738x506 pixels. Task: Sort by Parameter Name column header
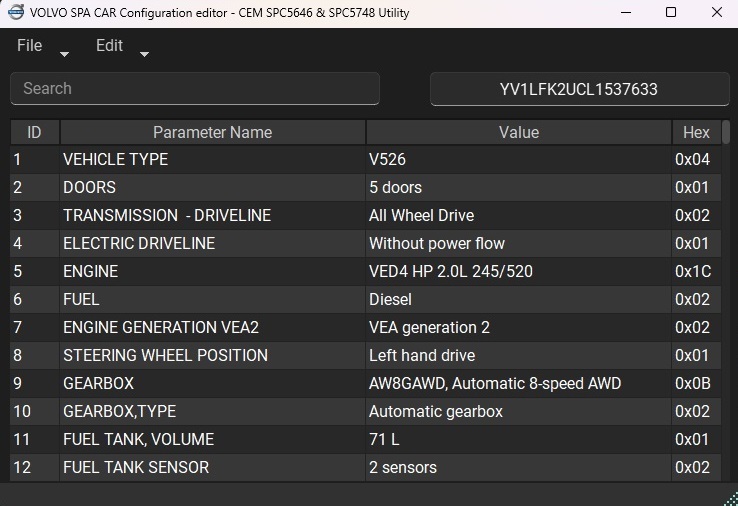(212, 132)
